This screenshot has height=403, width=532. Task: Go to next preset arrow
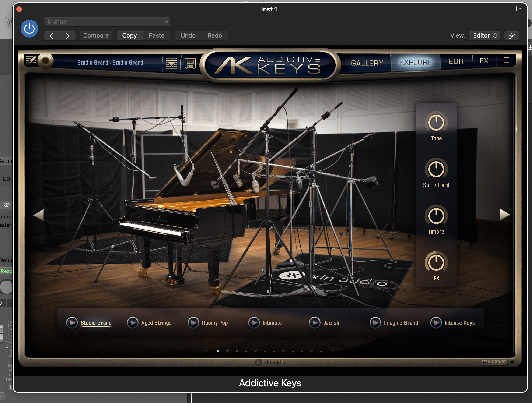(68, 36)
